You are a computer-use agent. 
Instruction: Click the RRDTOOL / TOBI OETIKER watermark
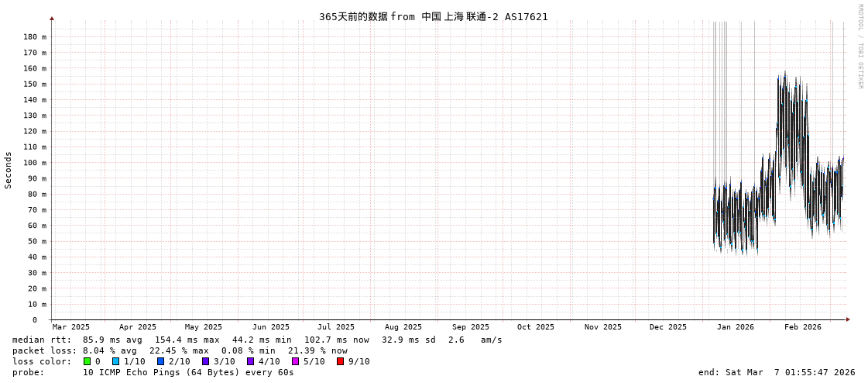(859, 47)
